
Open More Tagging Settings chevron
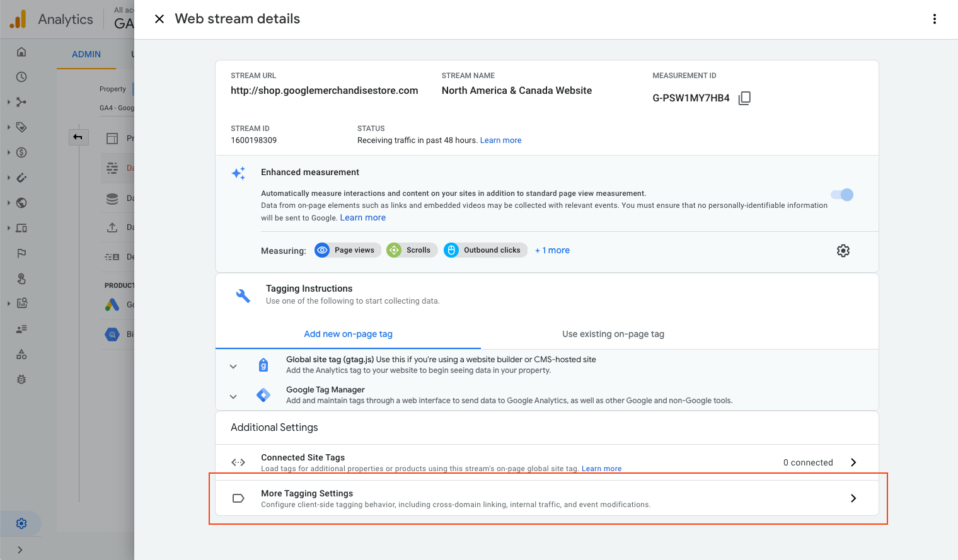(x=853, y=498)
